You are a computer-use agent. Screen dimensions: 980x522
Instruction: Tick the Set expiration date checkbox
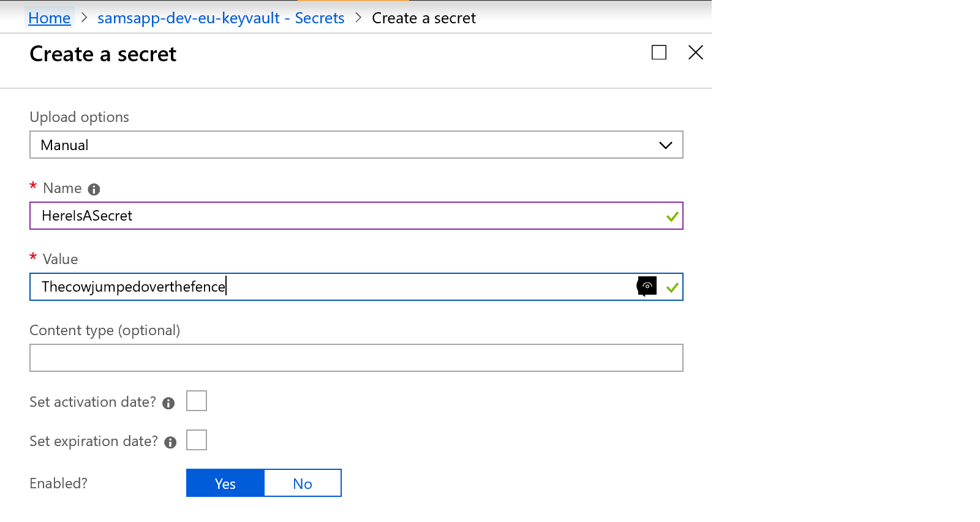(197, 441)
